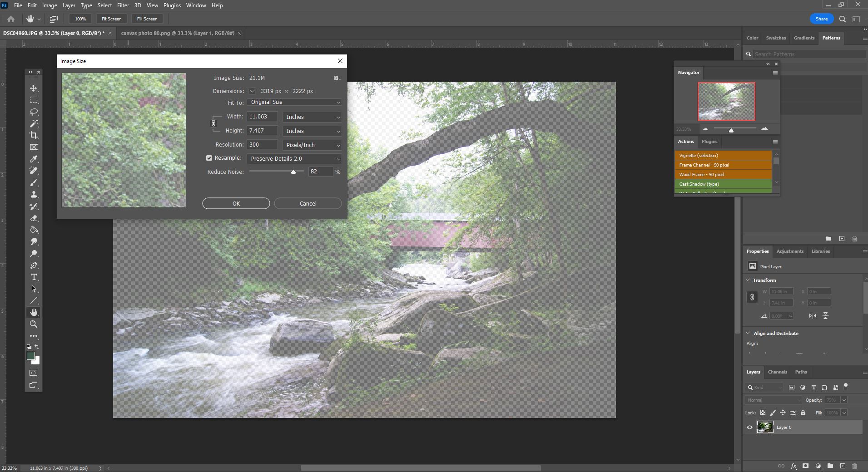Switch to the Channels tab

click(778, 372)
